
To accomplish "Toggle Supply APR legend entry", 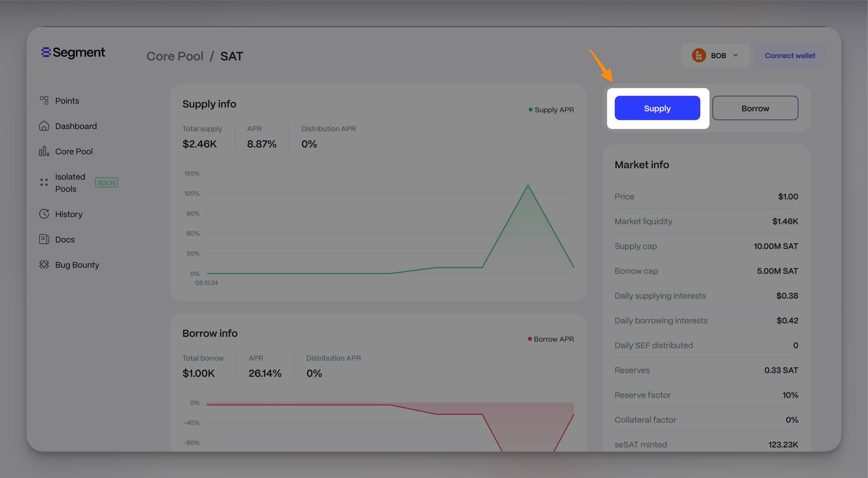I will click(x=551, y=110).
